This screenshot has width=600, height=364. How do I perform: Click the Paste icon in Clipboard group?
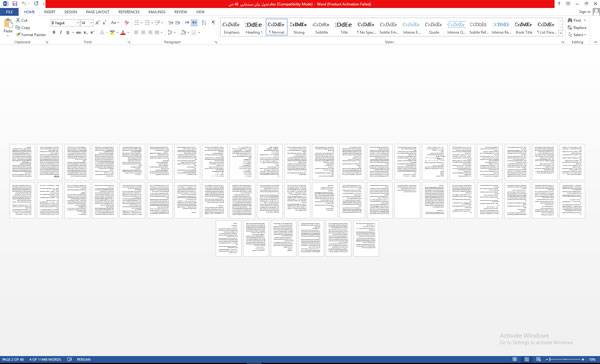pos(8,26)
